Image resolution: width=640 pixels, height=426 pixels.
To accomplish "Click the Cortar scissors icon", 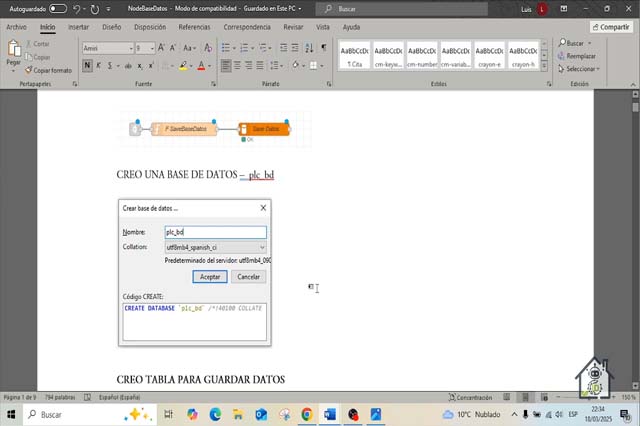I will tap(27, 44).
